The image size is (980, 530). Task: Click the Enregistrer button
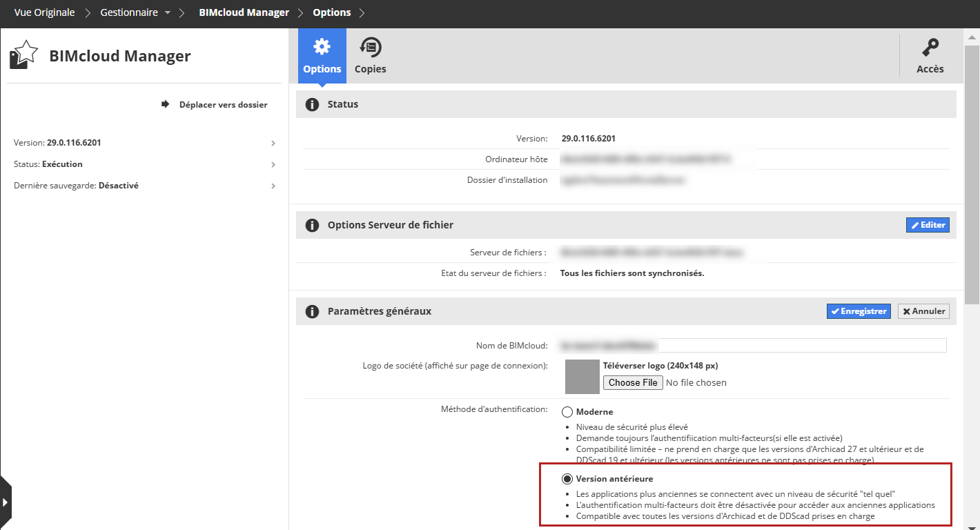(859, 311)
